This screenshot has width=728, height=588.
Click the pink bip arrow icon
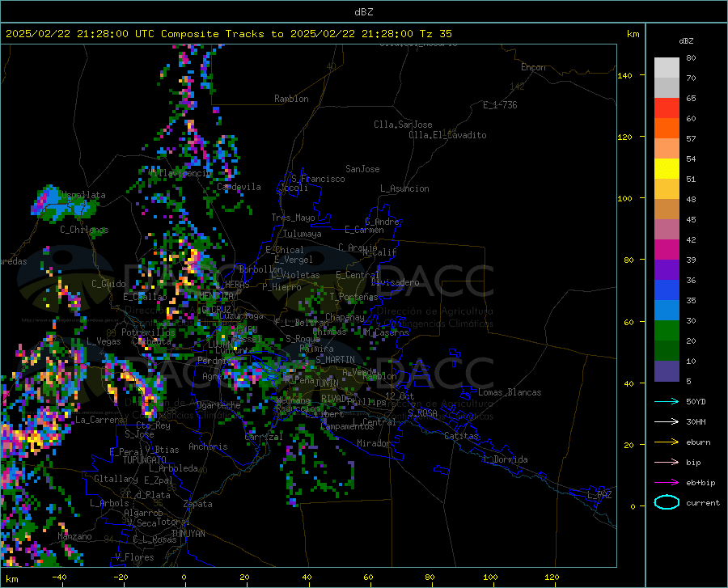point(667,463)
